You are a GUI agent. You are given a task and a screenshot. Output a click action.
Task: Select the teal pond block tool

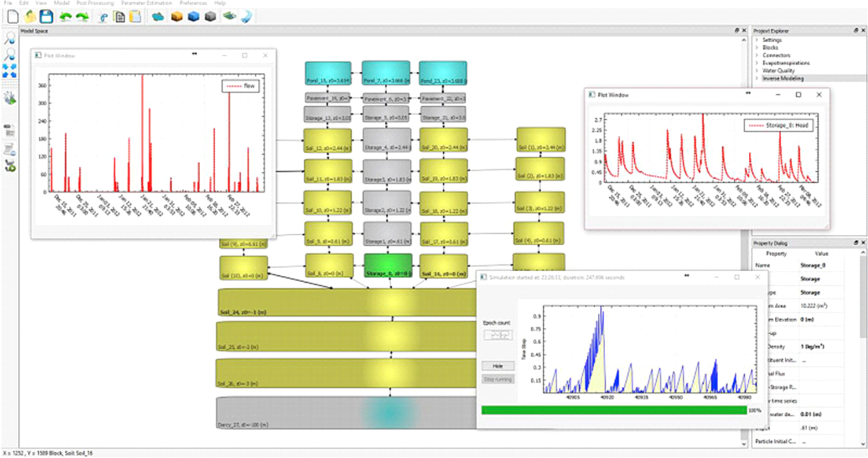tap(158, 17)
